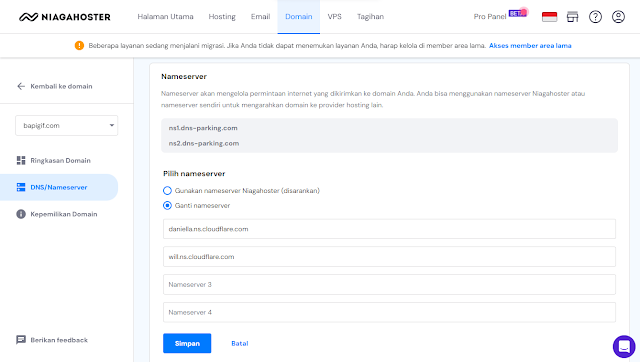Open Pro Panel beta link
640x362 pixels.
coord(500,16)
